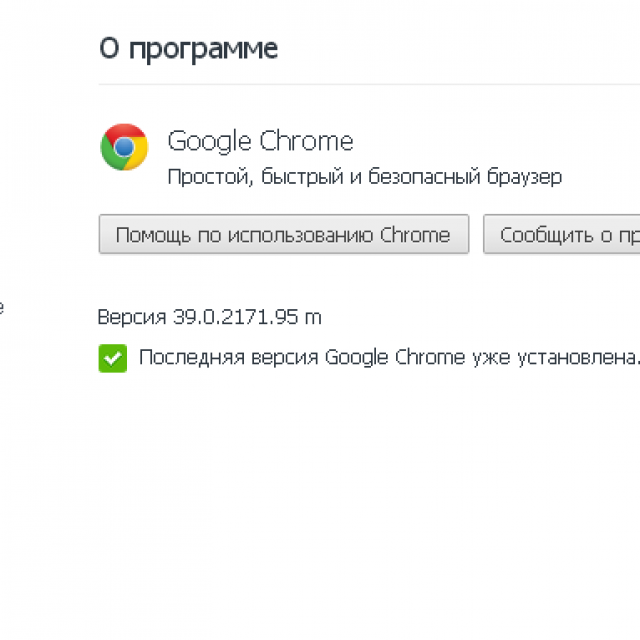Click the word "Последняя" in the update status
Image resolution: width=640 pixels, height=640 pixels.
pyautogui.click(x=180, y=358)
